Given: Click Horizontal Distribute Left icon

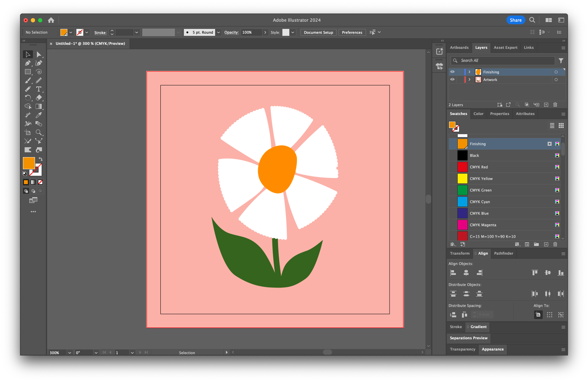Looking at the screenshot, I should coord(535,294).
